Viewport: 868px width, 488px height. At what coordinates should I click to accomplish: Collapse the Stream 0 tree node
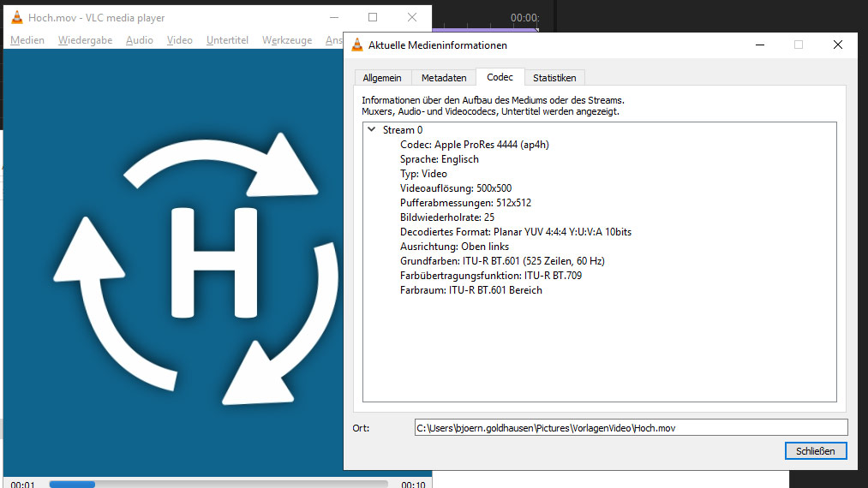tap(371, 129)
